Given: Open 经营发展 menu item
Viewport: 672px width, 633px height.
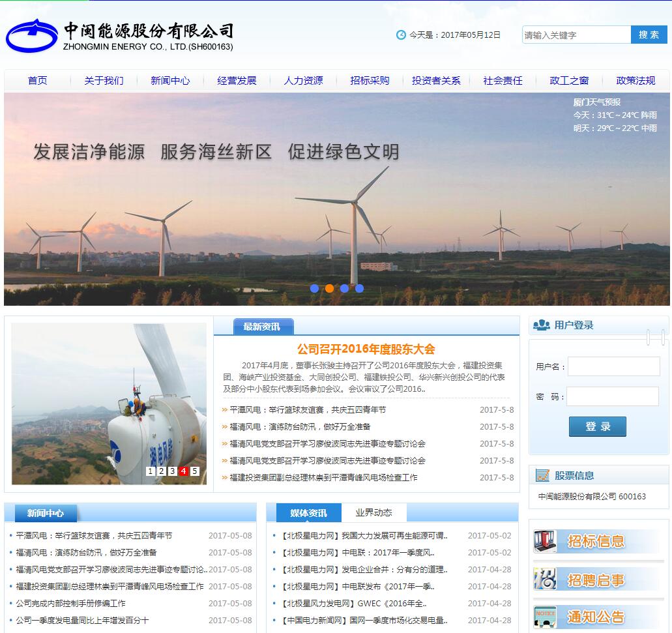Looking at the screenshot, I should click(x=237, y=81).
